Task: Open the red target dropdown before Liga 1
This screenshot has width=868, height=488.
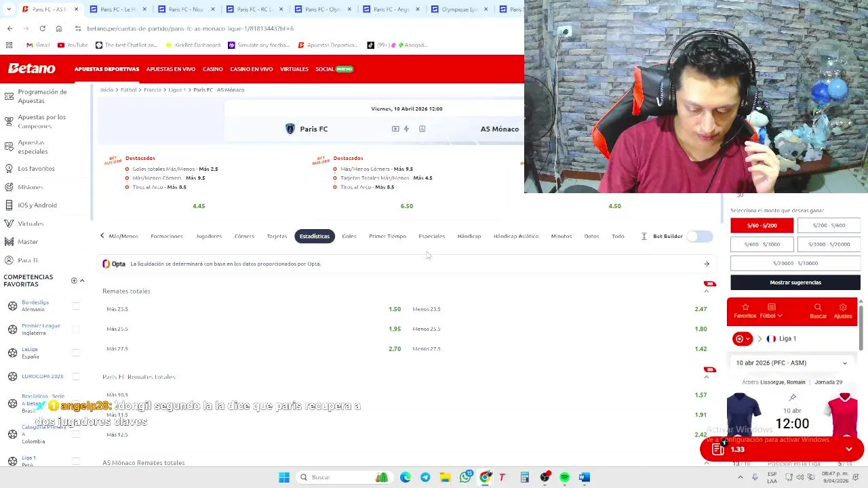Action: tap(743, 339)
